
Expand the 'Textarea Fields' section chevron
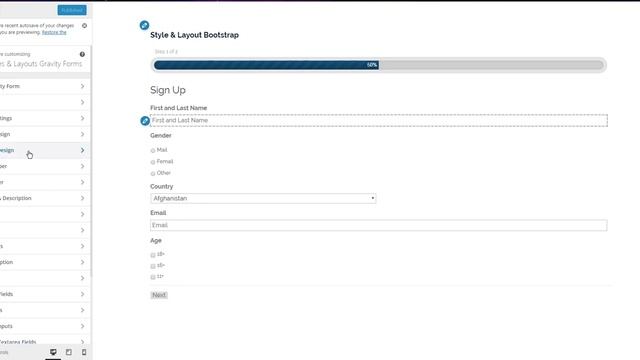(82, 342)
